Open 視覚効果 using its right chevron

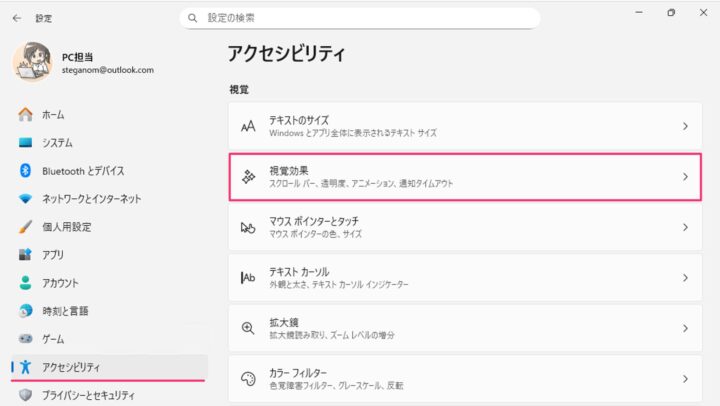685,177
